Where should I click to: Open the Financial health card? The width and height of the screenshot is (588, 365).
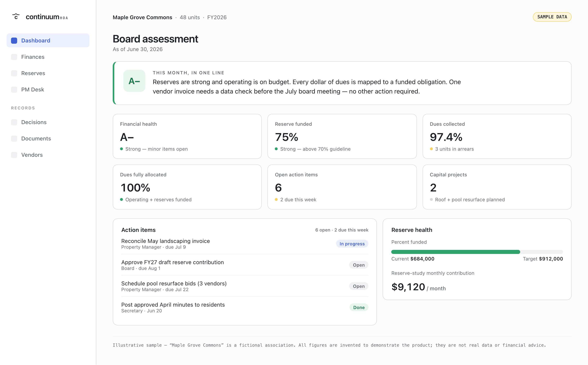(187, 136)
